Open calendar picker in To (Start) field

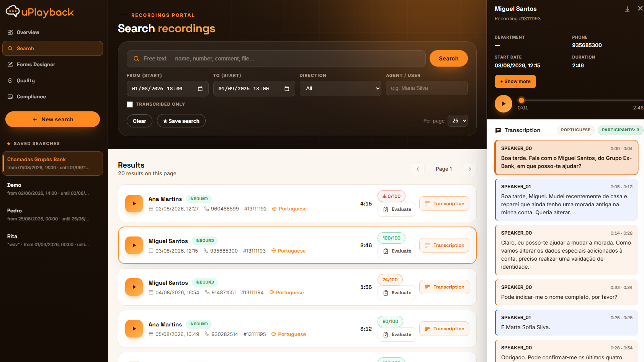[287, 89]
